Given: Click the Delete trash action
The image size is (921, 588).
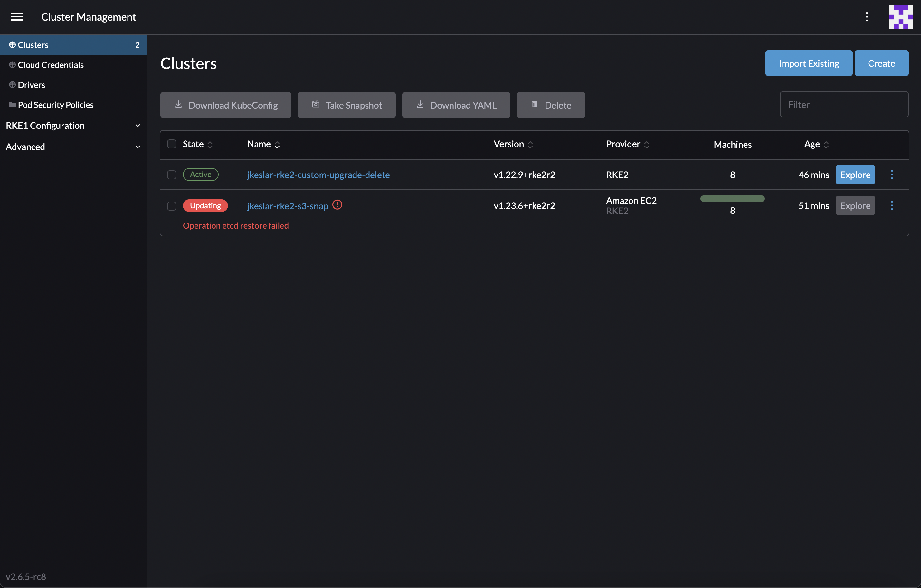Looking at the screenshot, I should (x=551, y=105).
